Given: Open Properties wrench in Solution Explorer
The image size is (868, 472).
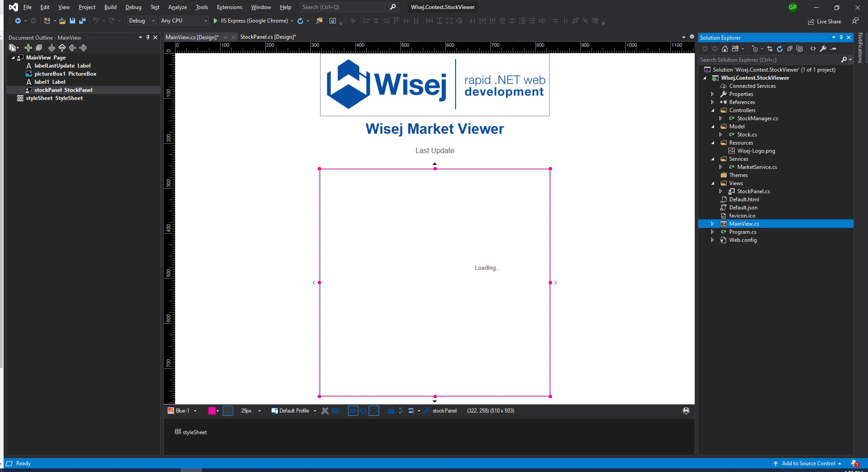Looking at the screenshot, I should (823, 49).
